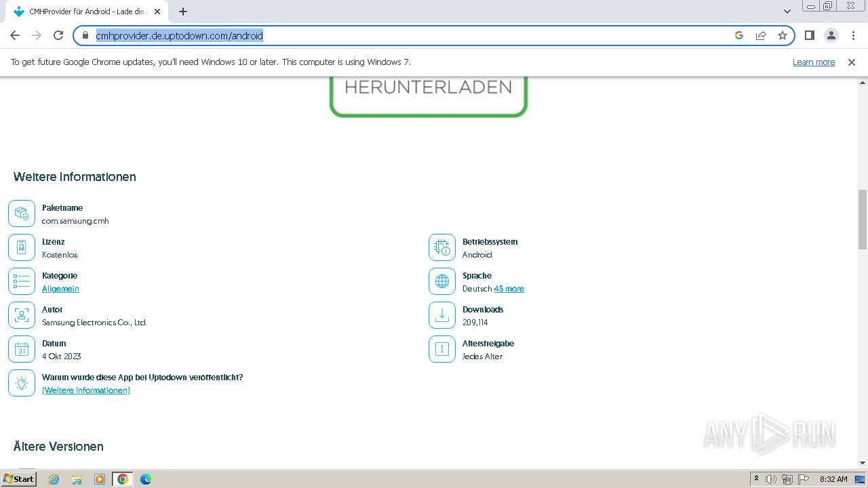Screen dimensions: 868x488
Task: Dismiss Chrome update notification bar
Action: point(852,62)
